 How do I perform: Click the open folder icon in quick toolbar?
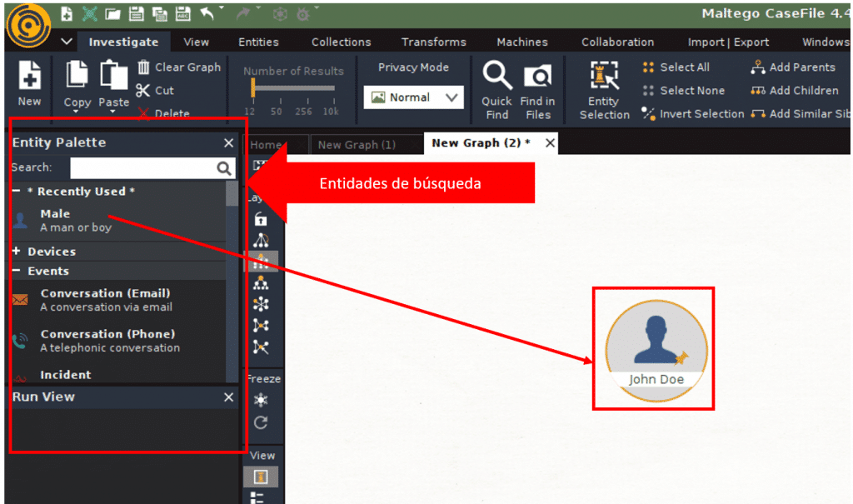112,14
